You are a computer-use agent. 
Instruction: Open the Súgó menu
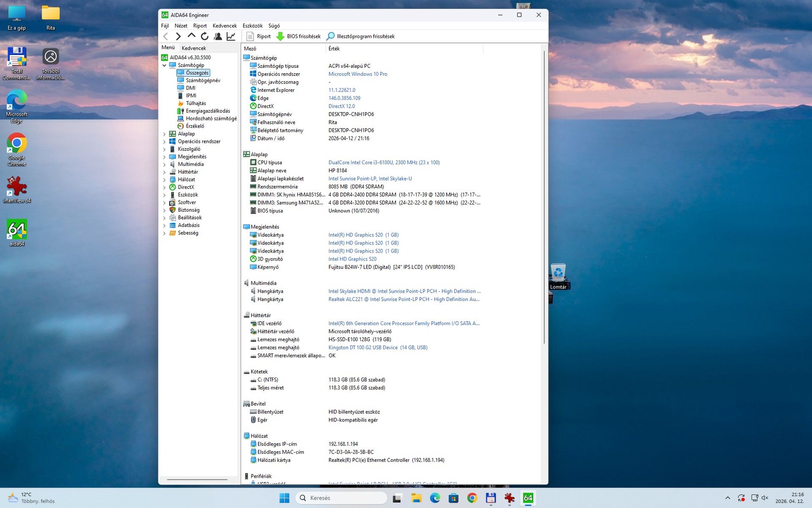pos(274,26)
